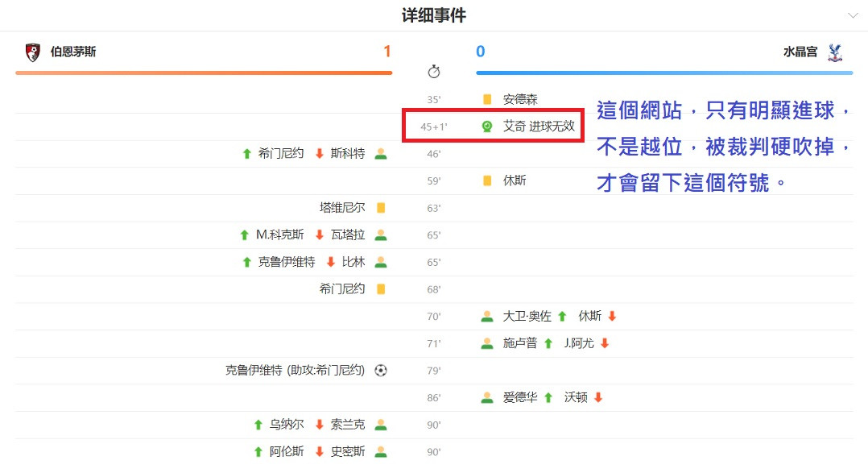Click player name 阿伦斯
Image resolution: width=868 pixels, height=473 pixels.
click(x=287, y=452)
